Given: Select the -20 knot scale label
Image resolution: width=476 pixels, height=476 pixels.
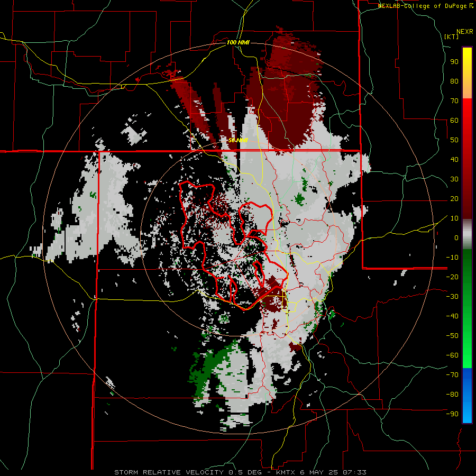Looking at the screenshot, I should click(x=452, y=277).
